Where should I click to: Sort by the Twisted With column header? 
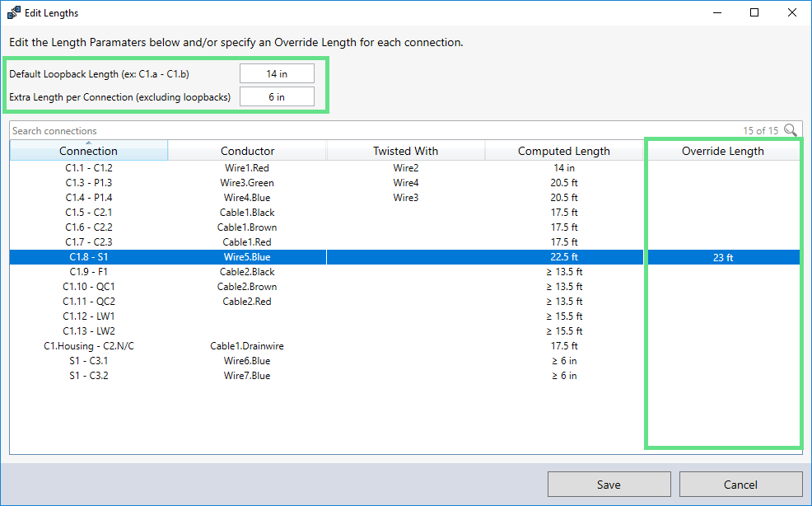pyautogui.click(x=405, y=151)
